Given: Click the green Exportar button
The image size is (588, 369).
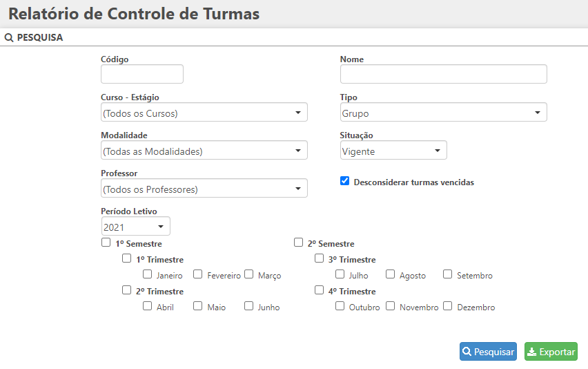Looking at the screenshot, I should (x=551, y=352).
